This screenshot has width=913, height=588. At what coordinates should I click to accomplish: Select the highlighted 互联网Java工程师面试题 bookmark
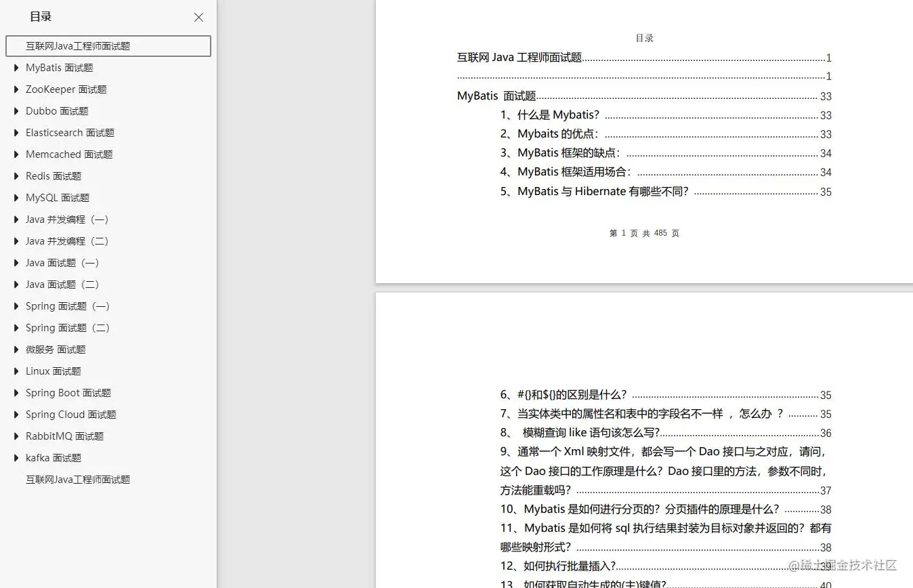(x=108, y=46)
